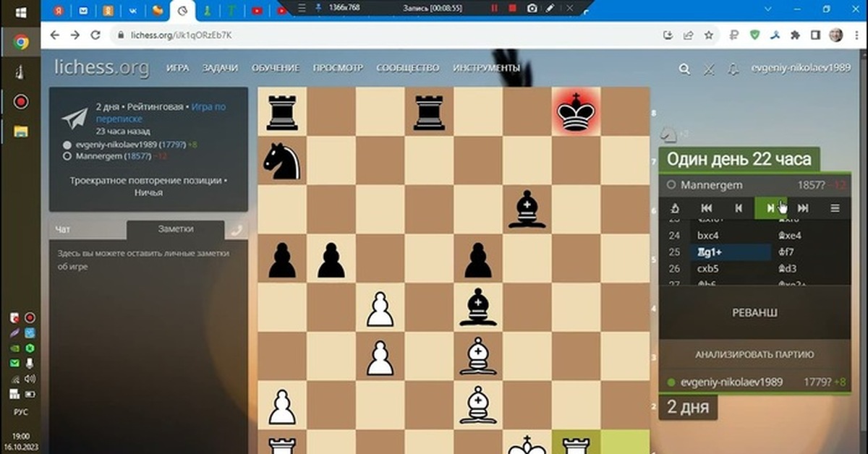Screen dimensions: 868x454
Task: Switch to the Заметки tab
Action: [176, 228]
